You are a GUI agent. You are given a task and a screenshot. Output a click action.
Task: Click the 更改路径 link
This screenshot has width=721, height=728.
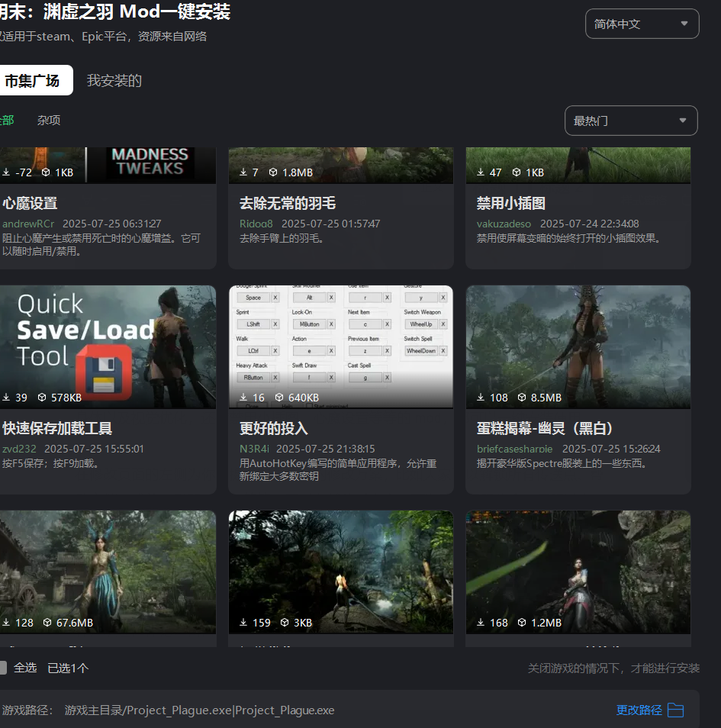pyautogui.click(x=639, y=710)
